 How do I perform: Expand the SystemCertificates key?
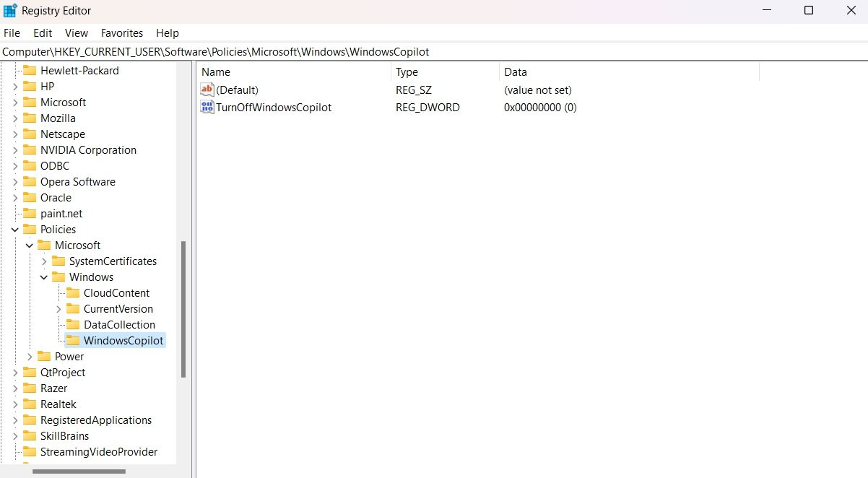(x=44, y=261)
